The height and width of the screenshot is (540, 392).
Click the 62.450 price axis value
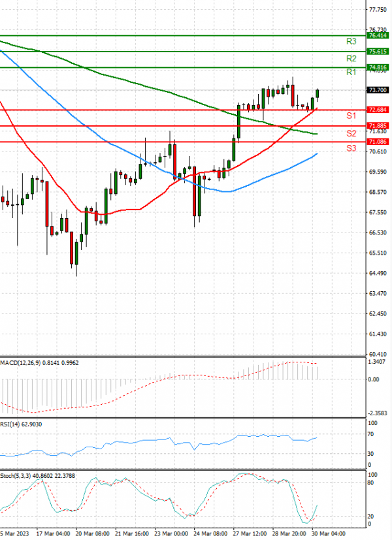pyautogui.click(x=378, y=313)
